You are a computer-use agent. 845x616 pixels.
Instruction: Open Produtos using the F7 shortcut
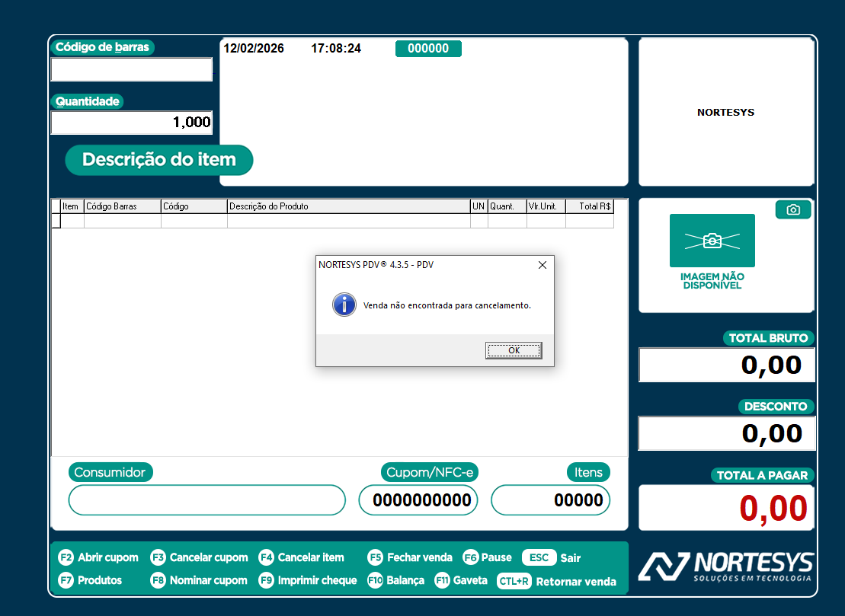[x=90, y=580]
